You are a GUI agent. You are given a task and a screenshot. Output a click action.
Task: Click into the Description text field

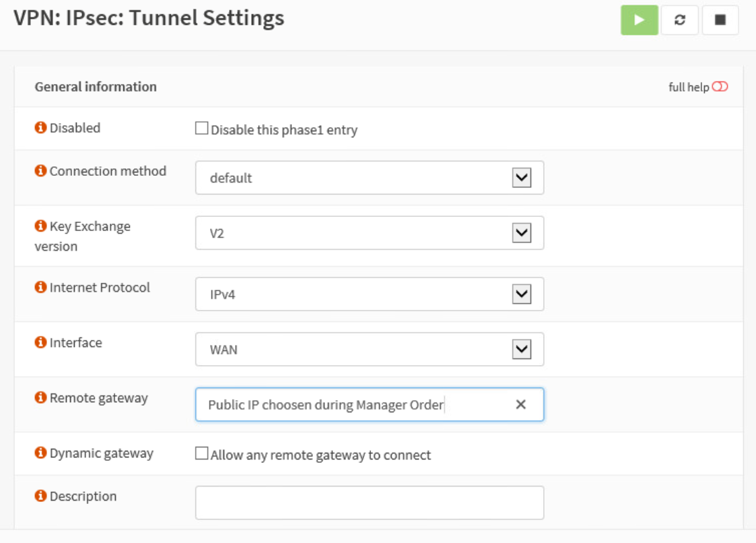pyautogui.click(x=370, y=503)
